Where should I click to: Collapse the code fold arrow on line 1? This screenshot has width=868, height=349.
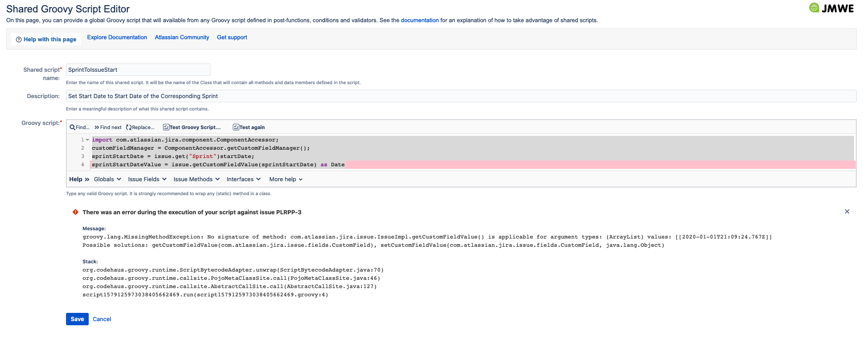point(88,140)
